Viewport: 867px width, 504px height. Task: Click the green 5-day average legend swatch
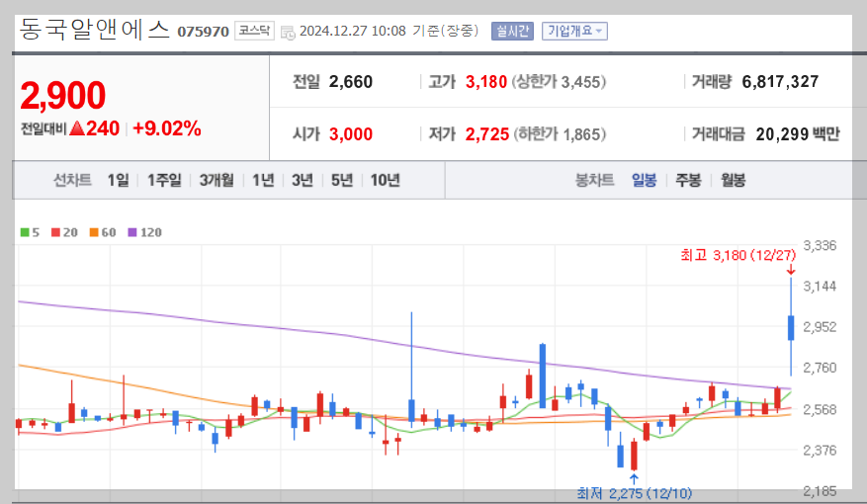25,232
